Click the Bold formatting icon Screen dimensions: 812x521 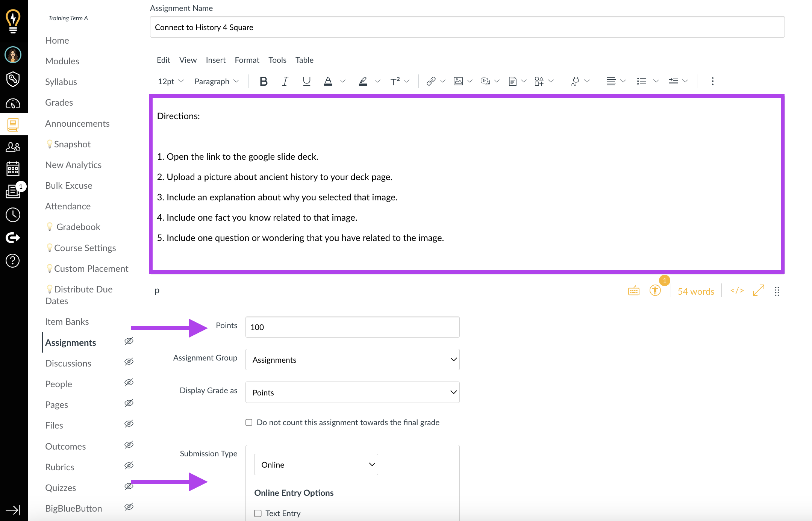[x=263, y=80]
